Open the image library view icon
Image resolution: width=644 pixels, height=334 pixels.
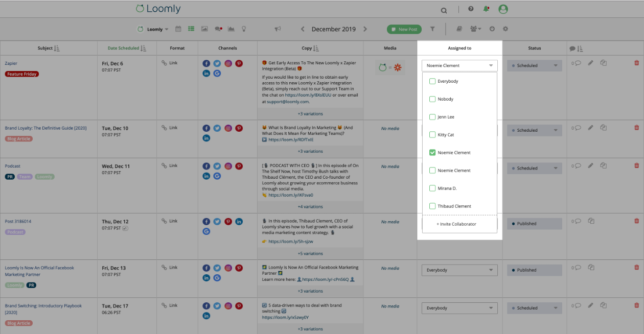pos(204,29)
